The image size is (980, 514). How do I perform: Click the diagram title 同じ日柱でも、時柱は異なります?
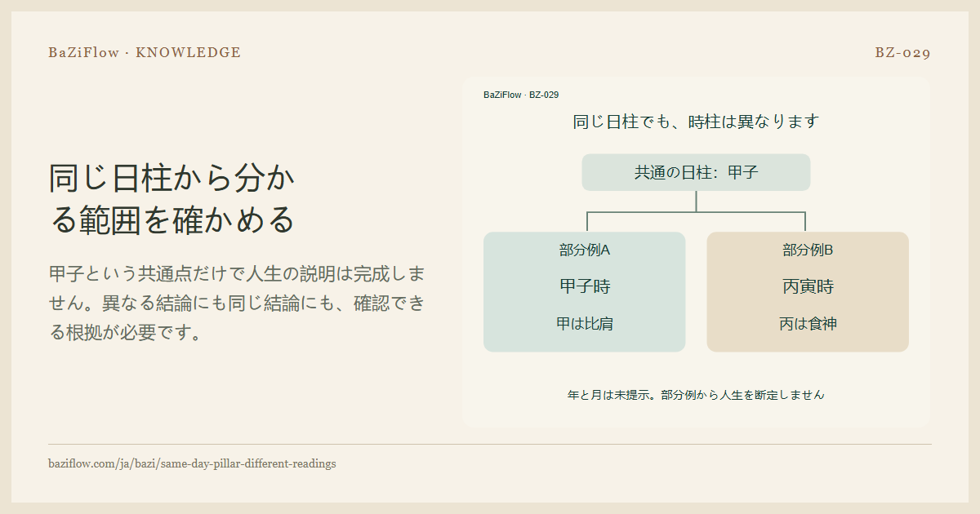tap(696, 122)
